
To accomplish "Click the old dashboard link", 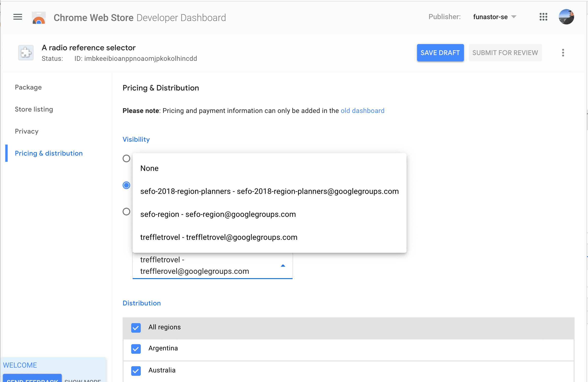I will [x=362, y=111].
